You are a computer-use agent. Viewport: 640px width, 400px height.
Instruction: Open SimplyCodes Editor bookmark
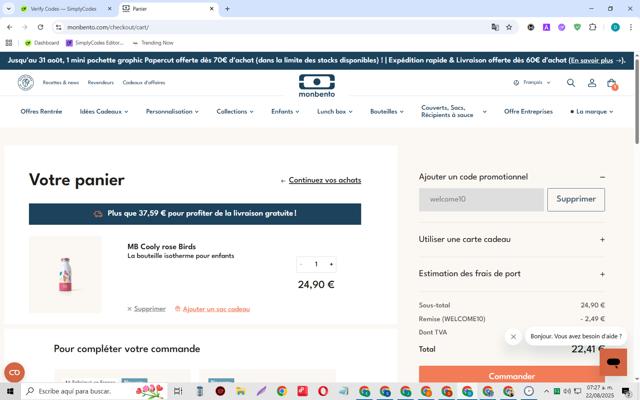(95, 43)
